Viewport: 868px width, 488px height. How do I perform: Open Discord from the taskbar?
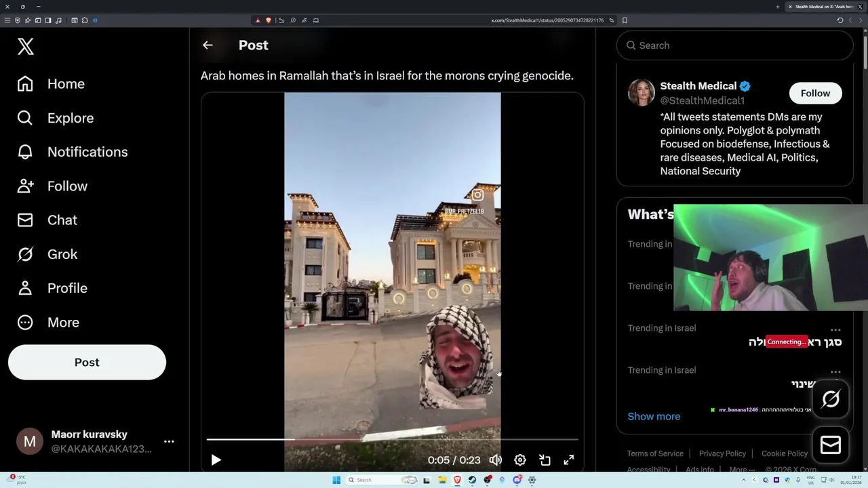517,480
